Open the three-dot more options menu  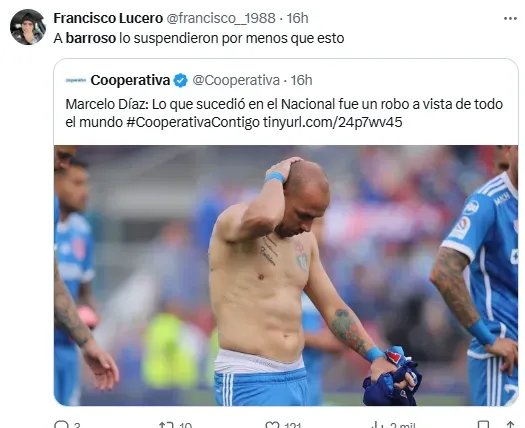coord(510,18)
